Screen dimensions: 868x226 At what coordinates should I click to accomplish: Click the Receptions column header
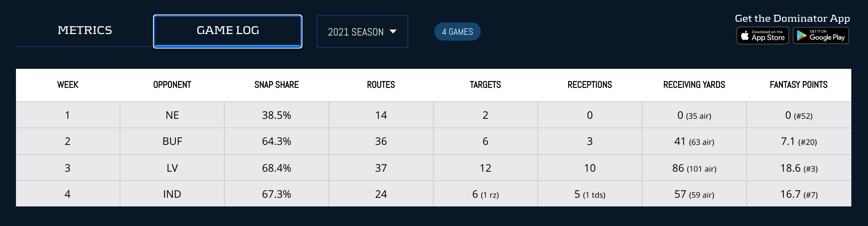[x=590, y=85]
